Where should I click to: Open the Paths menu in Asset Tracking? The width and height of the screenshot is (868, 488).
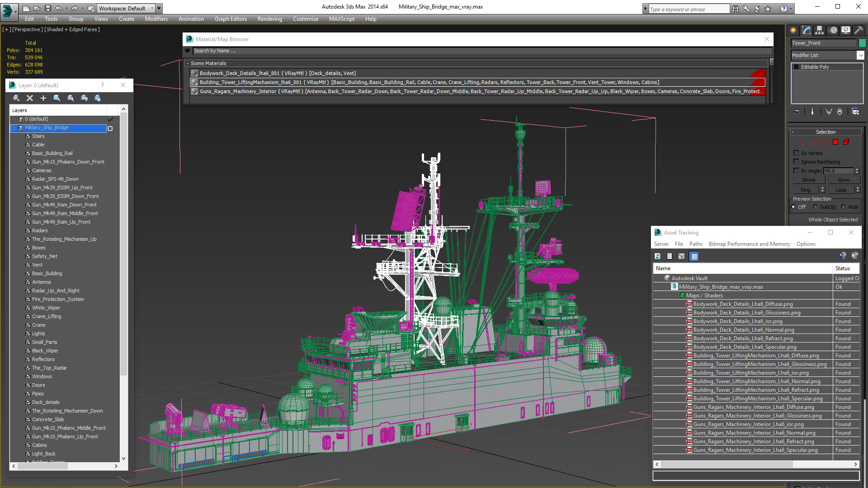tap(696, 244)
